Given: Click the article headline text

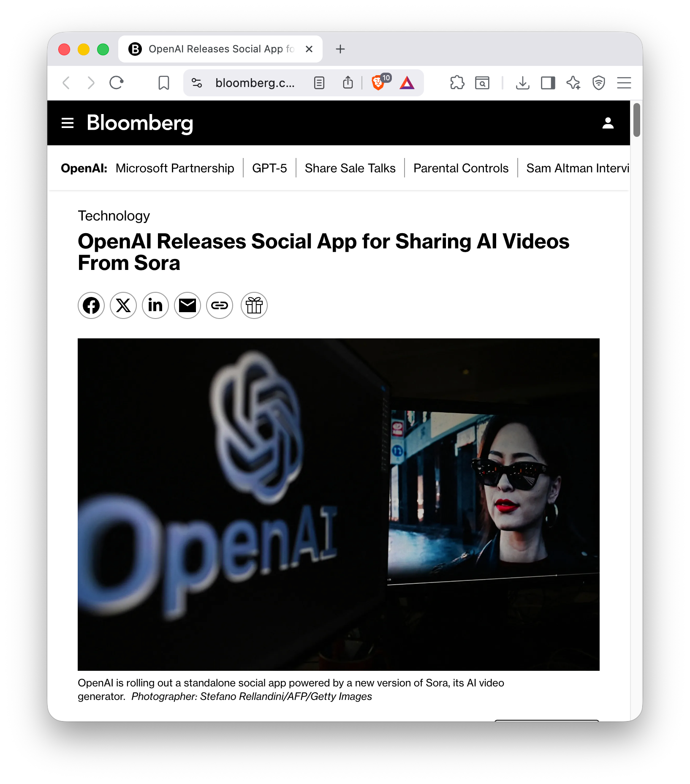Looking at the screenshot, I should [x=323, y=252].
